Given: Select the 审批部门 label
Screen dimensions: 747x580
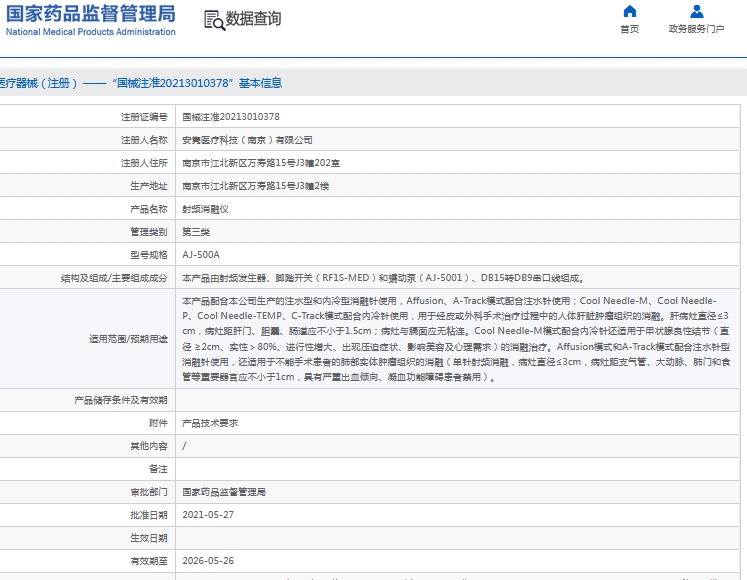Looking at the screenshot, I should click(149, 492).
